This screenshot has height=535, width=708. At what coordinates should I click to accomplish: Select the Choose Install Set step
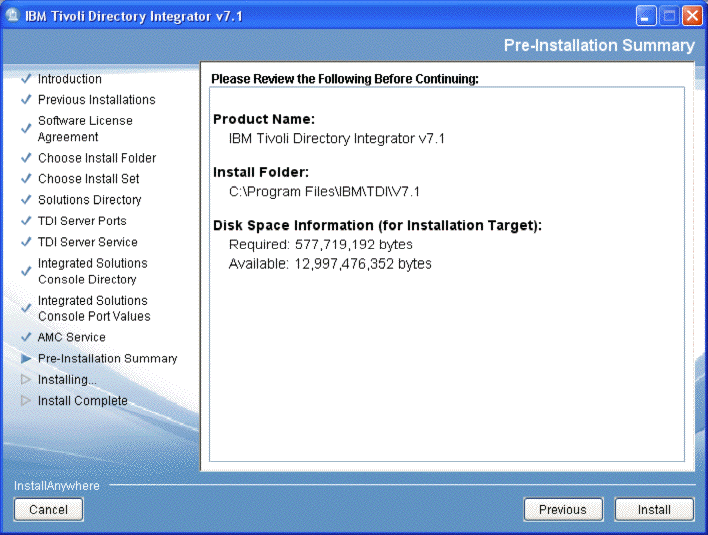point(88,179)
